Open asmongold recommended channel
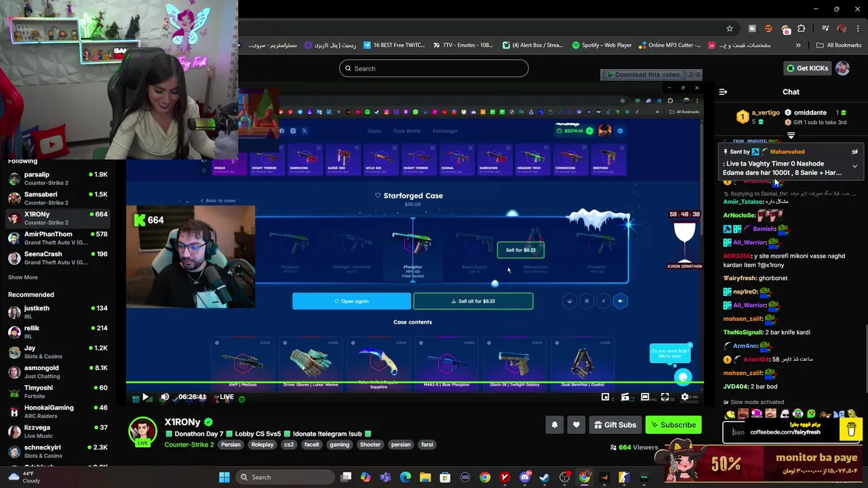 57,371
